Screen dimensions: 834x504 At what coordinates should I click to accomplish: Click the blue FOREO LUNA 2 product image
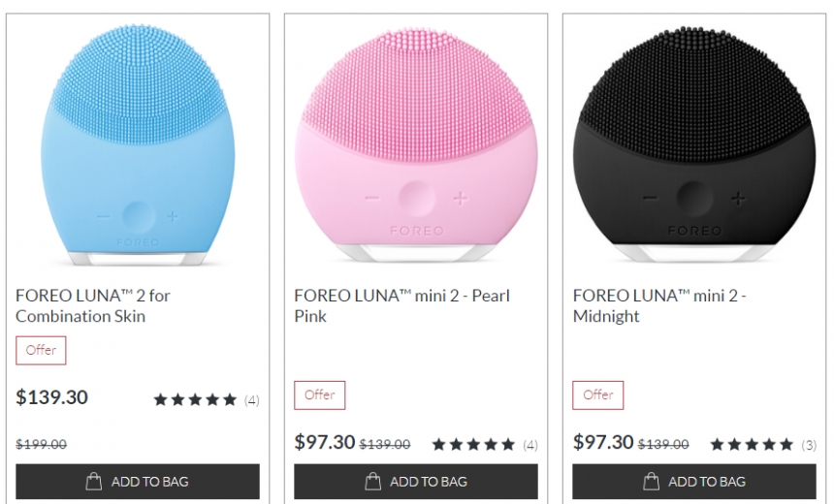[138, 145]
